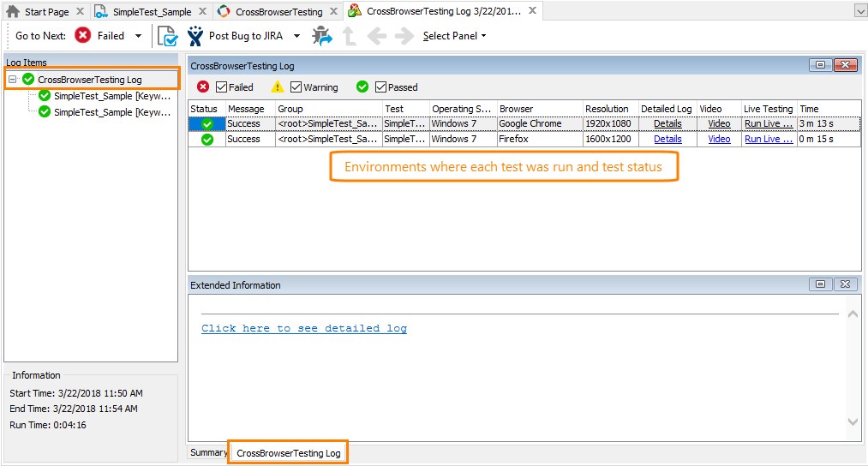The image size is (868, 466).
Task: Click the green Passed filter icon
Action: (362, 87)
